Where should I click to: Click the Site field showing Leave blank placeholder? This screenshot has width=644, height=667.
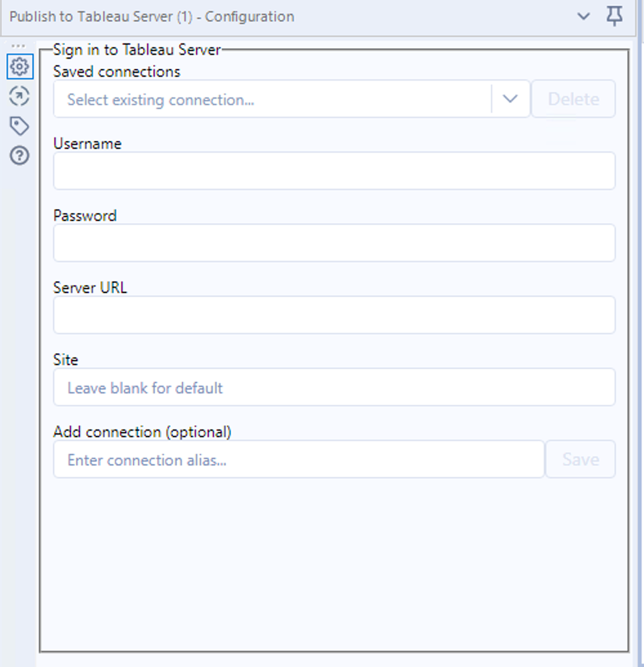coord(334,387)
